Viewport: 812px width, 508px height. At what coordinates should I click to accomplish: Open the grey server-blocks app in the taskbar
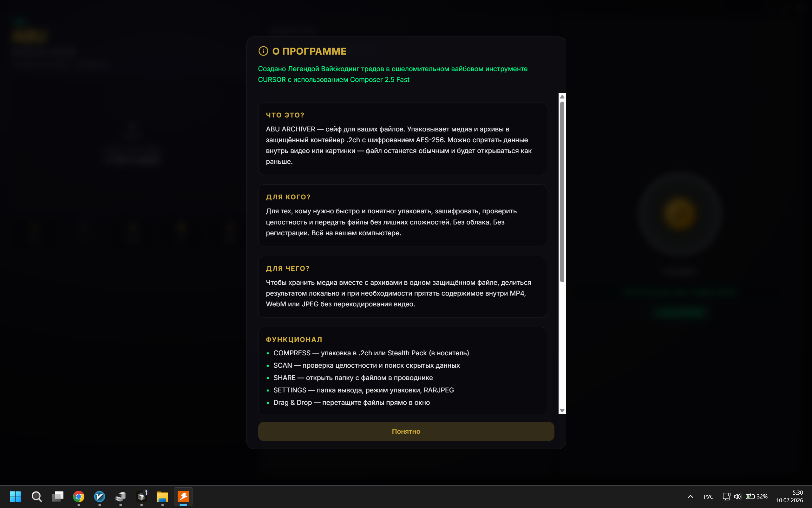[x=121, y=497]
